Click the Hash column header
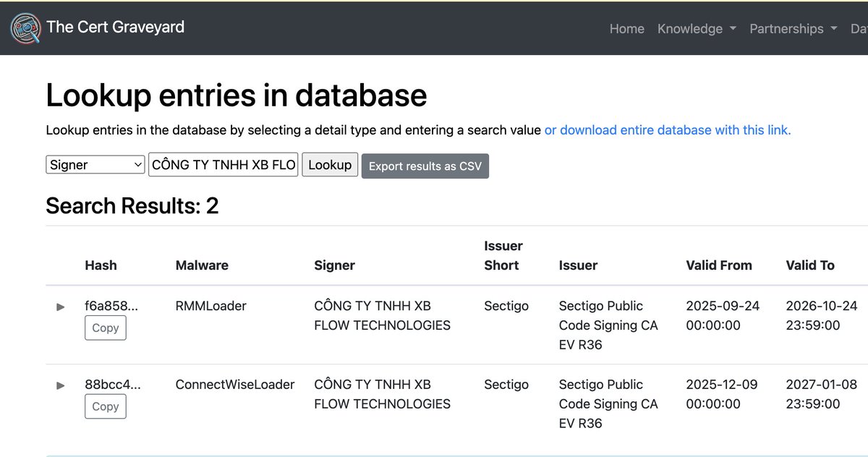 pos(101,265)
